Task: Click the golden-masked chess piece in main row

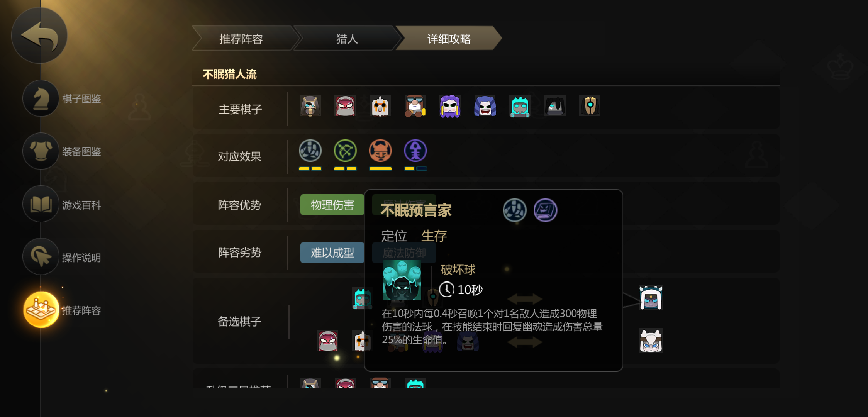Action: coord(590,106)
